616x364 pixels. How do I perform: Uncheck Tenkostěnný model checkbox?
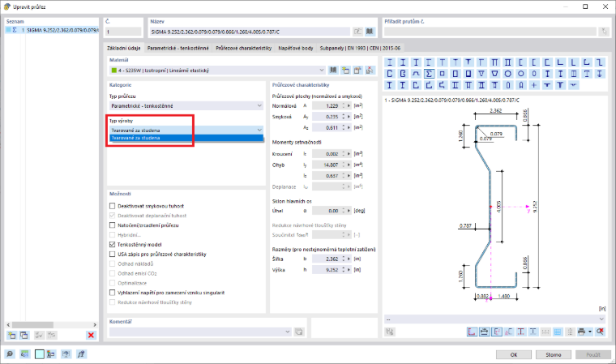click(x=113, y=245)
